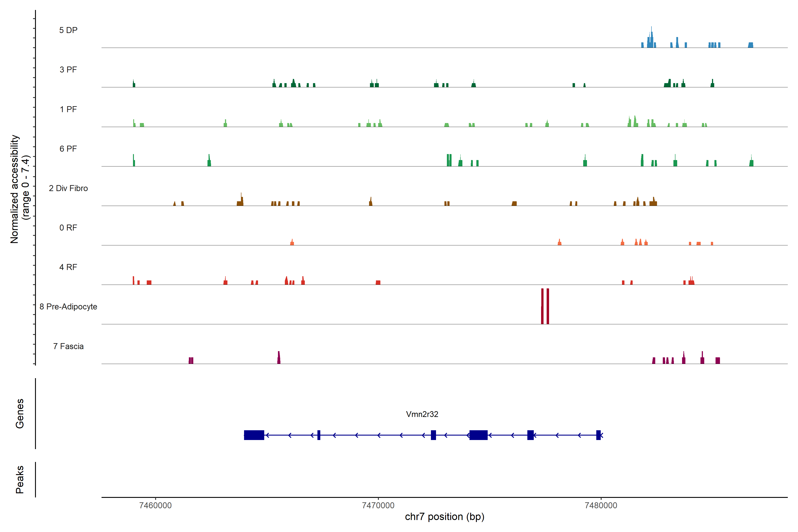Click the 7460000 x-axis tick label
The width and height of the screenshot is (798, 532).
pos(155,505)
